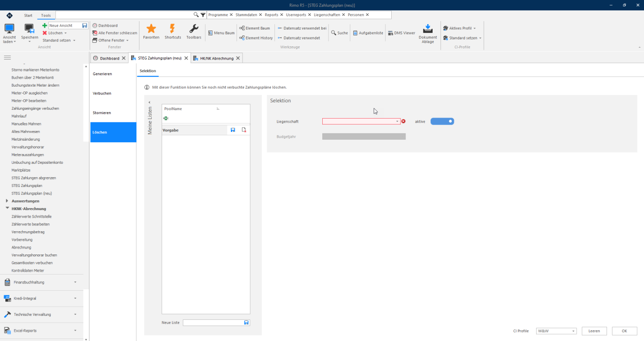Screen dimensions: 644x341
Task: Save the Neue Ansicht view name
Action: coord(85,26)
